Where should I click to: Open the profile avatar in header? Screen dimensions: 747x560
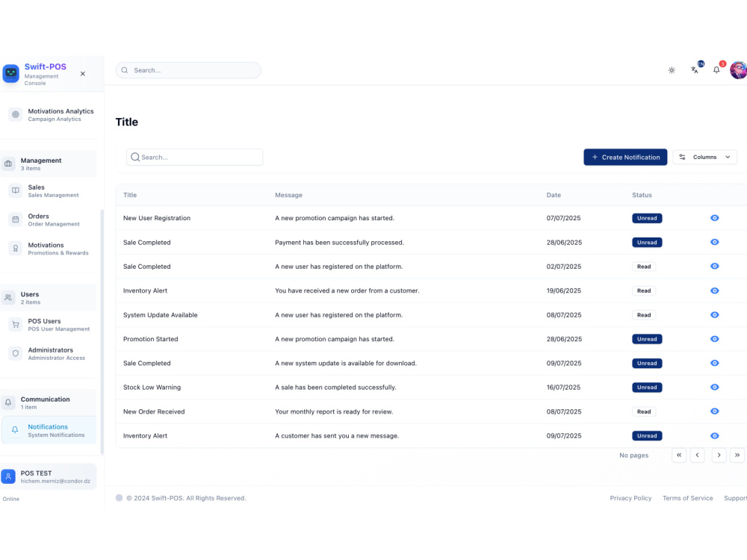point(739,70)
